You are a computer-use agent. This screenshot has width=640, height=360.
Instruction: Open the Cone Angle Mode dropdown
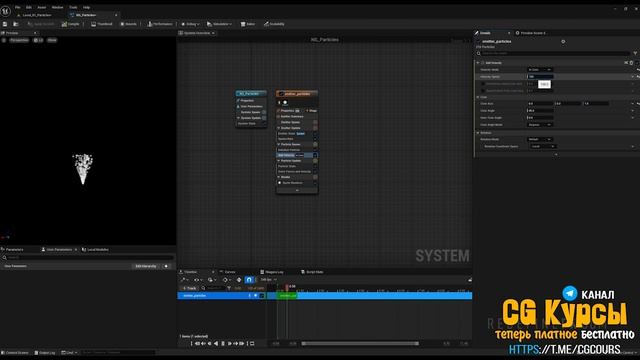[540, 124]
